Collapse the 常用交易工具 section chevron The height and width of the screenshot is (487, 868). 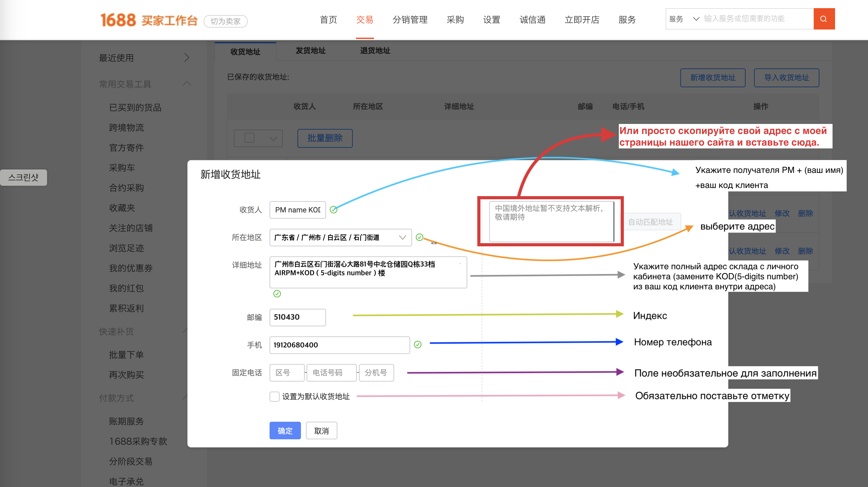(187, 83)
